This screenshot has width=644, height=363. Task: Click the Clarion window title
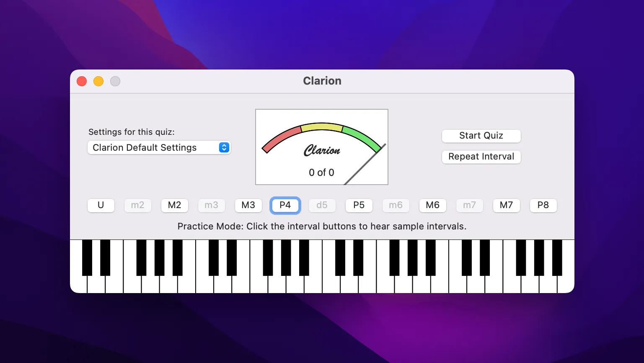[322, 81]
